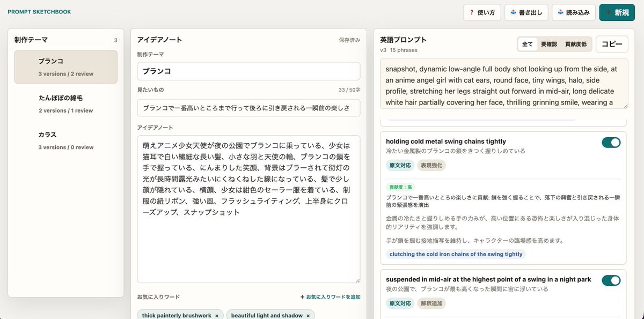Focus the 制作テーマ title field
The image size is (644, 319).
pyautogui.click(x=248, y=71)
